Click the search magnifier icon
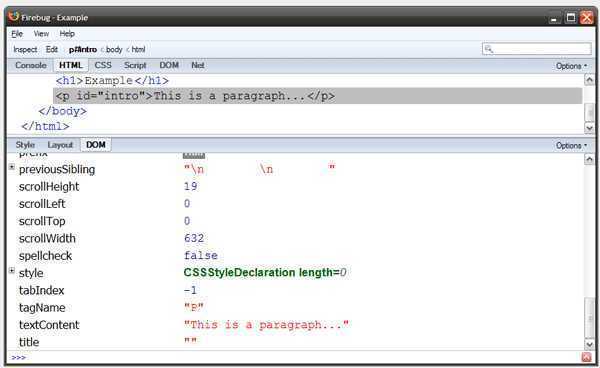The height and width of the screenshot is (368, 600). tap(488, 49)
